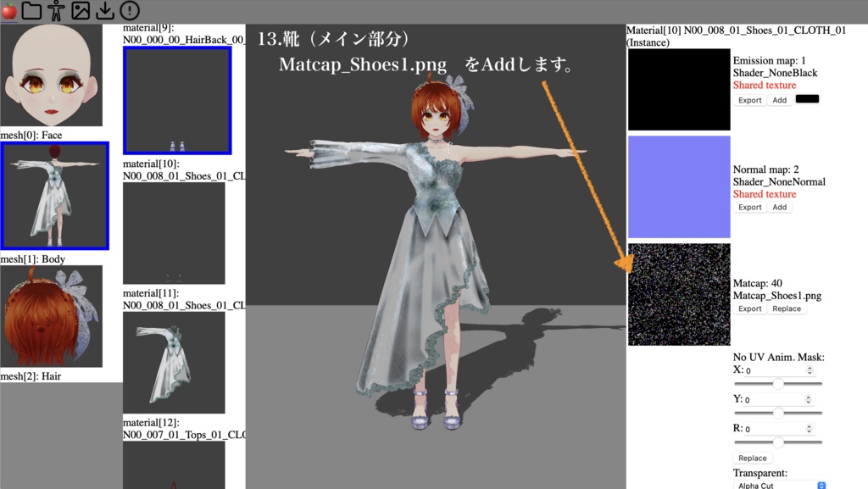Viewport: 868px width, 489px height.
Task: Select material[11] Shoes dress thumbnail
Action: click(x=174, y=363)
